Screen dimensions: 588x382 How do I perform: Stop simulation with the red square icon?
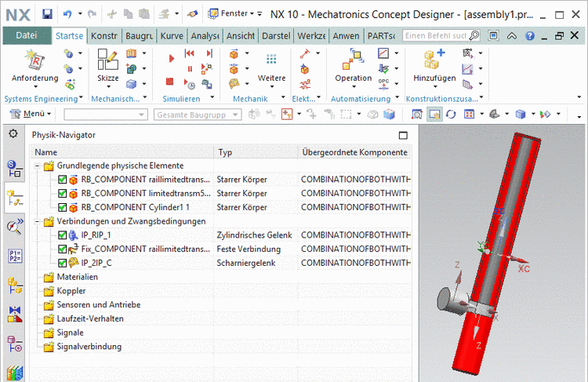pos(170,82)
